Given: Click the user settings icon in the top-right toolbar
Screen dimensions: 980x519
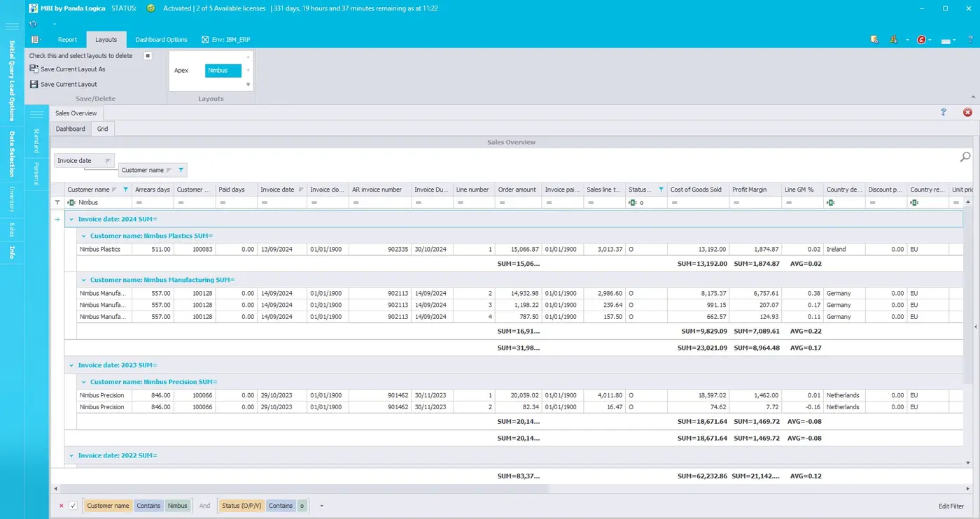Looking at the screenshot, I should pyautogui.click(x=894, y=40).
